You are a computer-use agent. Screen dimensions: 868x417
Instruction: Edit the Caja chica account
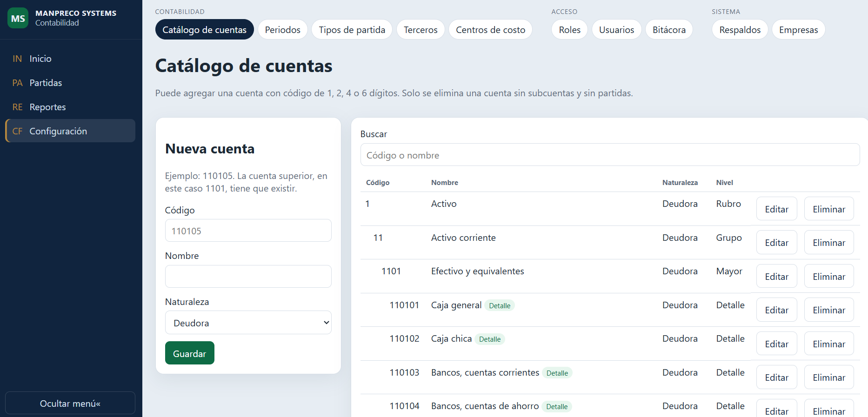coord(777,344)
